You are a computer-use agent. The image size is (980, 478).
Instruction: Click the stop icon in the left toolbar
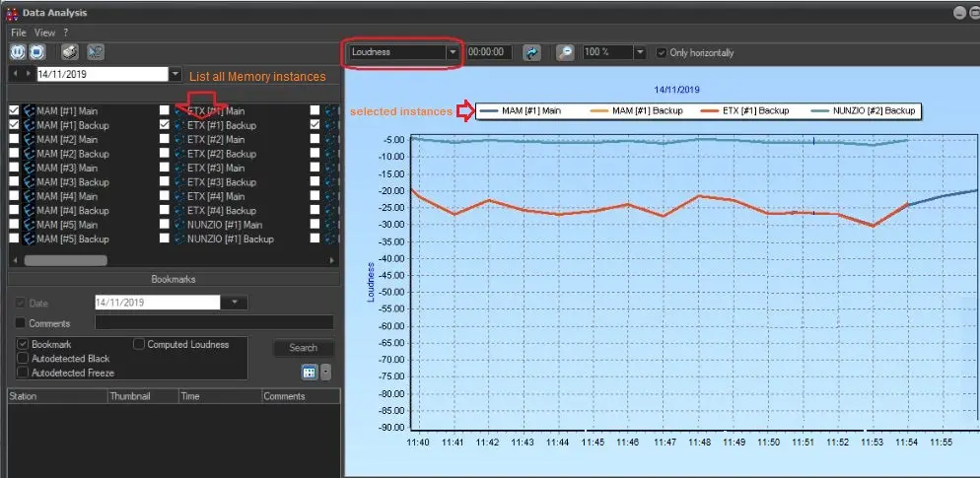37,52
